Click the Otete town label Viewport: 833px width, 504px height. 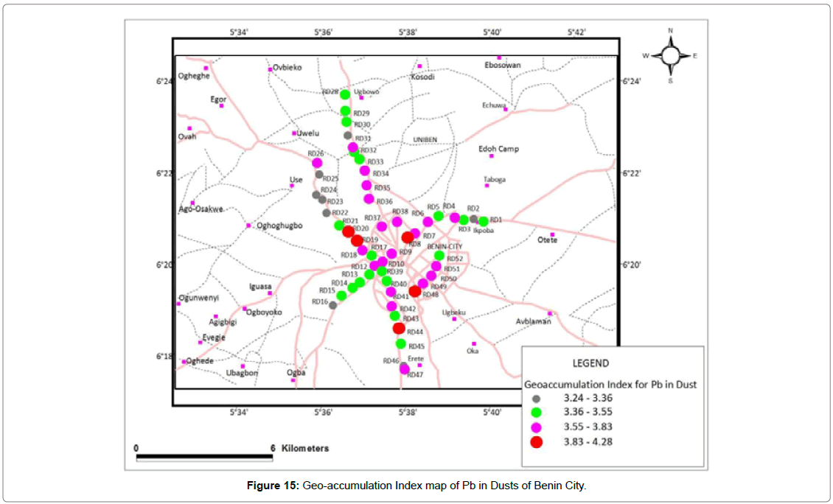[547, 240]
